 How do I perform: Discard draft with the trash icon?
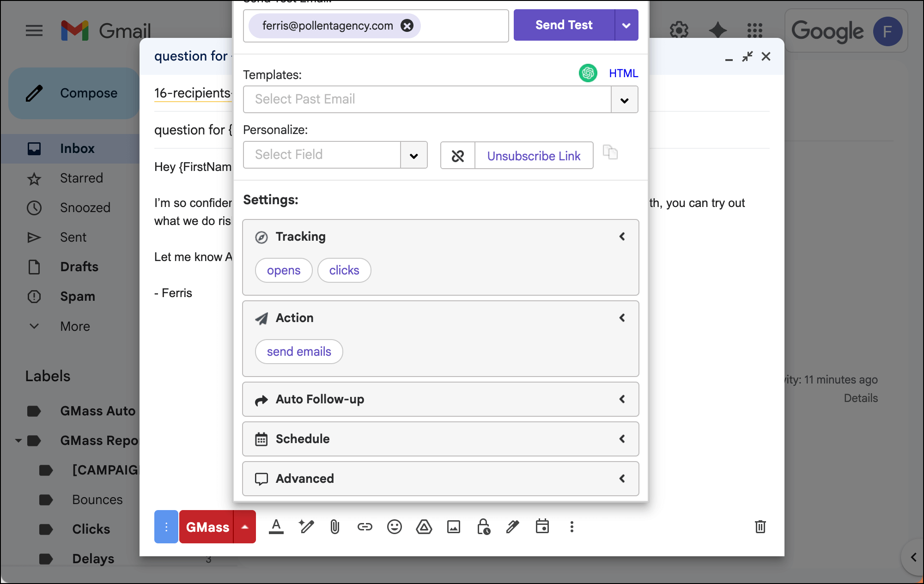point(760,527)
